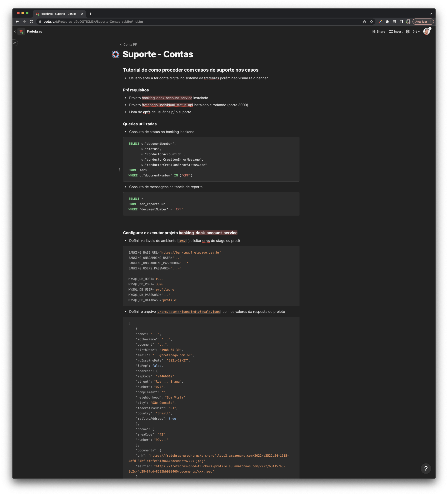
Task: Click the Configurar e executar projeto heading
Action: tap(180, 233)
